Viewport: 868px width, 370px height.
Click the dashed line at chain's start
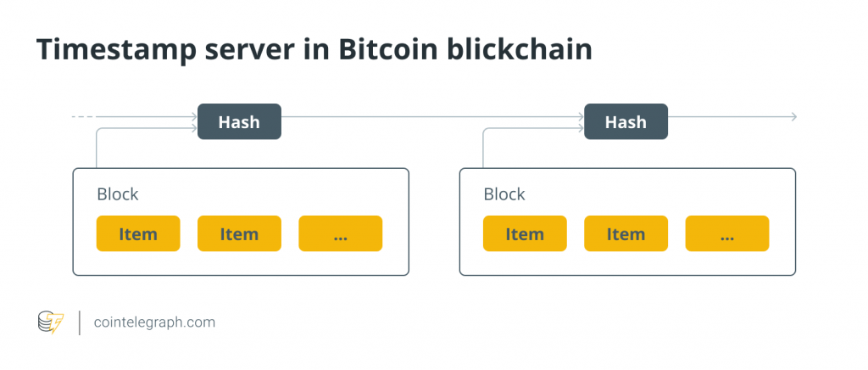[x=83, y=116]
